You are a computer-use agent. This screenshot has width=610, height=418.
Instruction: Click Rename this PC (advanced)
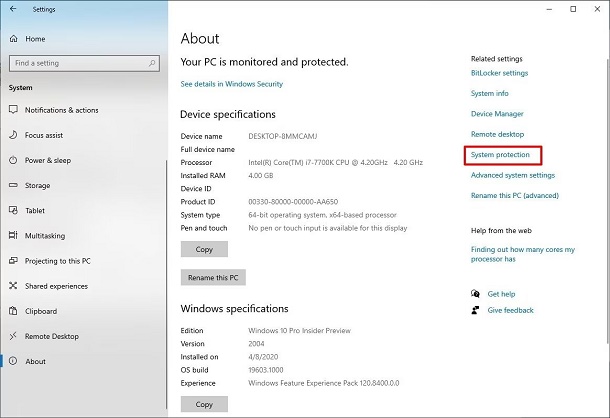point(515,195)
